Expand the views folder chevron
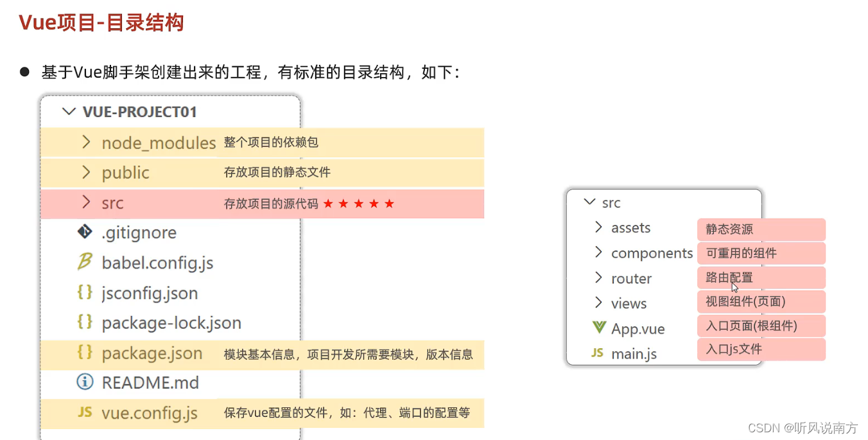Viewport: 868px width, 440px height. [x=599, y=303]
